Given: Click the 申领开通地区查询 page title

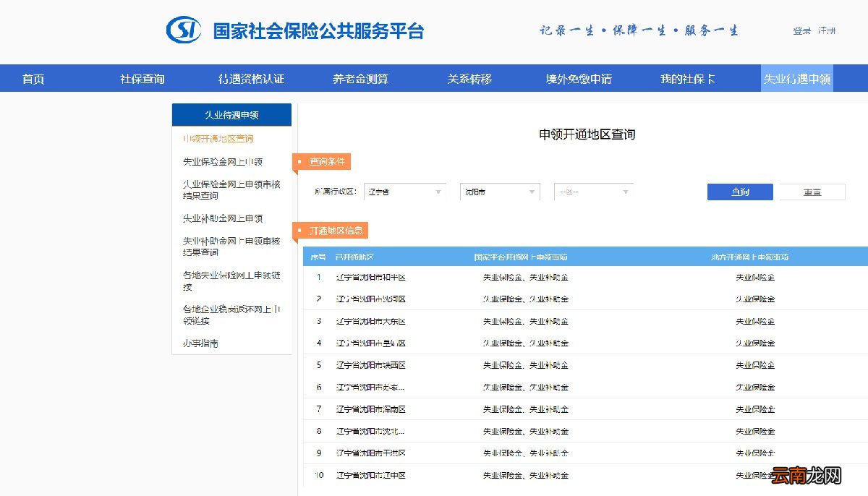Looking at the screenshot, I should (587, 134).
